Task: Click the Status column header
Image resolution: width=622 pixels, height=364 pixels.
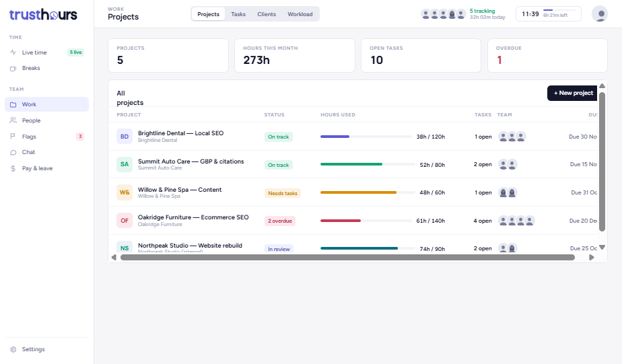Action: [x=275, y=115]
